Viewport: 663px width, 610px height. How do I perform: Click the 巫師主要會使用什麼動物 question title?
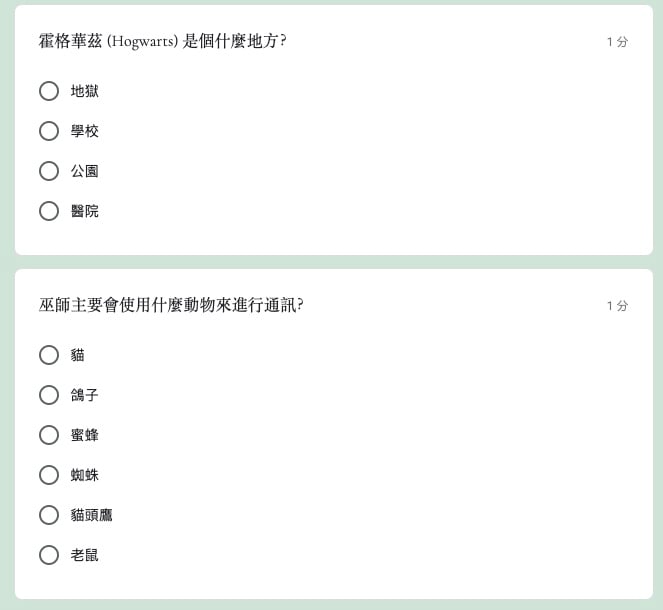tap(171, 305)
